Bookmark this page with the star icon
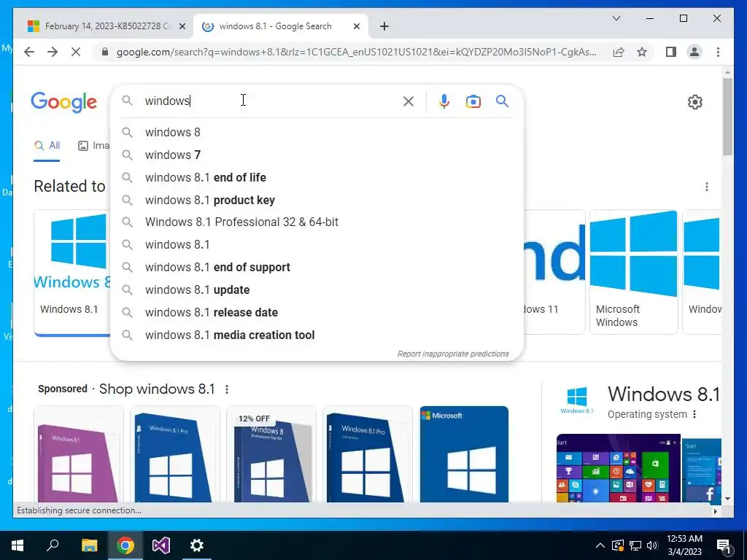The height and width of the screenshot is (560, 747). 642,52
